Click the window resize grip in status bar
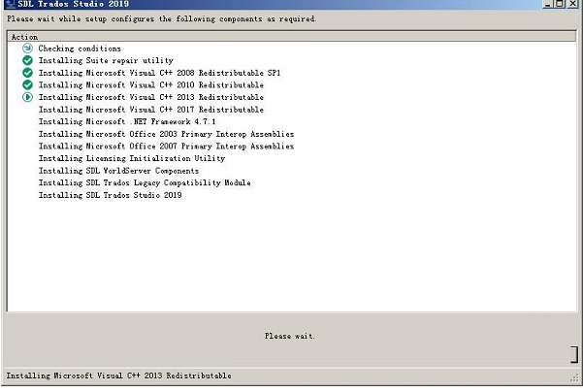 pyautogui.click(x=575, y=377)
